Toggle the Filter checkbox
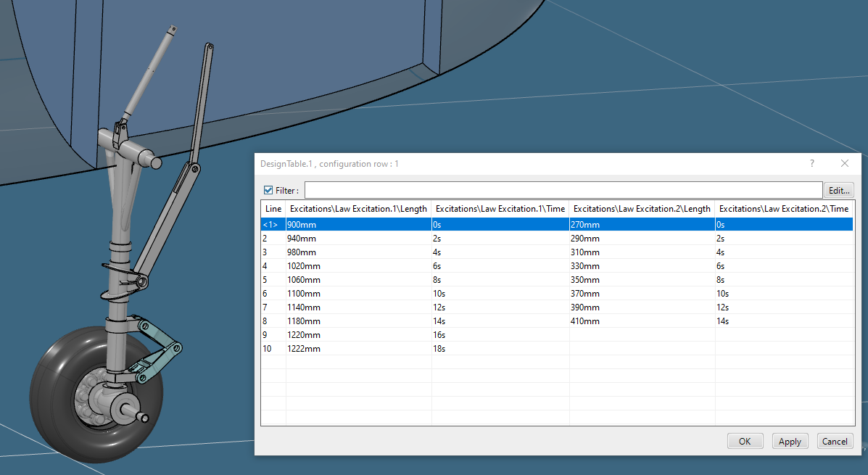The image size is (868, 475). coord(268,190)
